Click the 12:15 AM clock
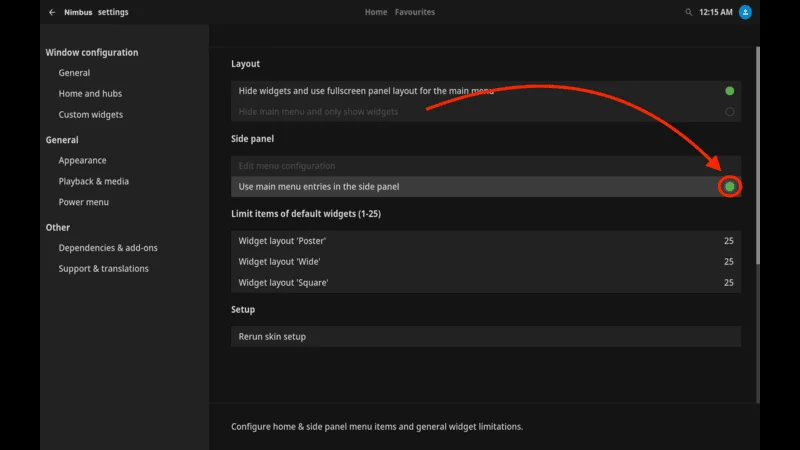 (716, 12)
